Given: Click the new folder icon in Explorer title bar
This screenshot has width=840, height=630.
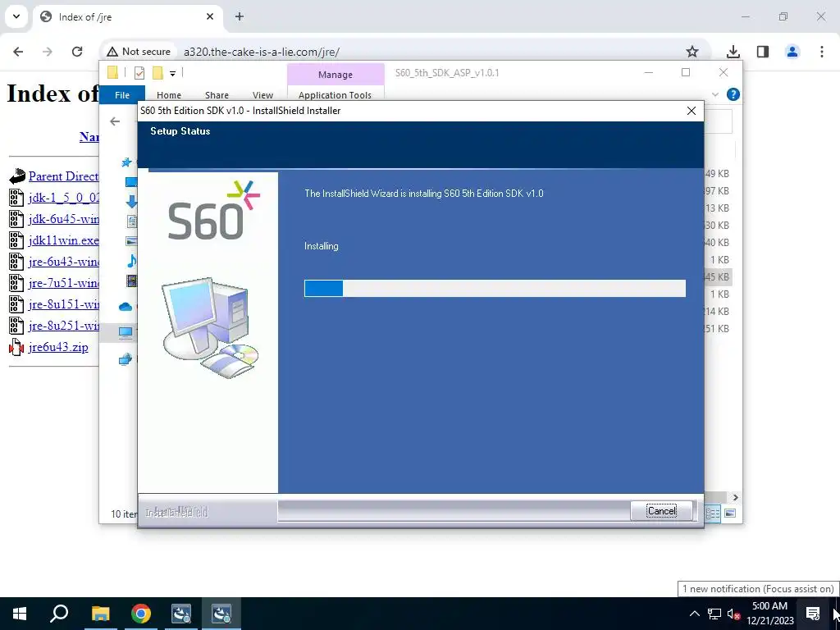Looking at the screenshot, I should coord(157,73).
